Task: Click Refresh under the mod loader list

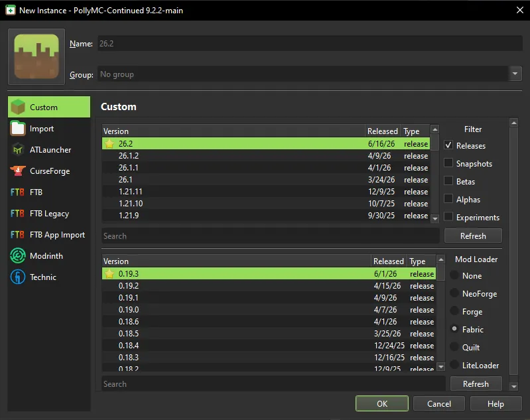Action: tap(476, 384)
